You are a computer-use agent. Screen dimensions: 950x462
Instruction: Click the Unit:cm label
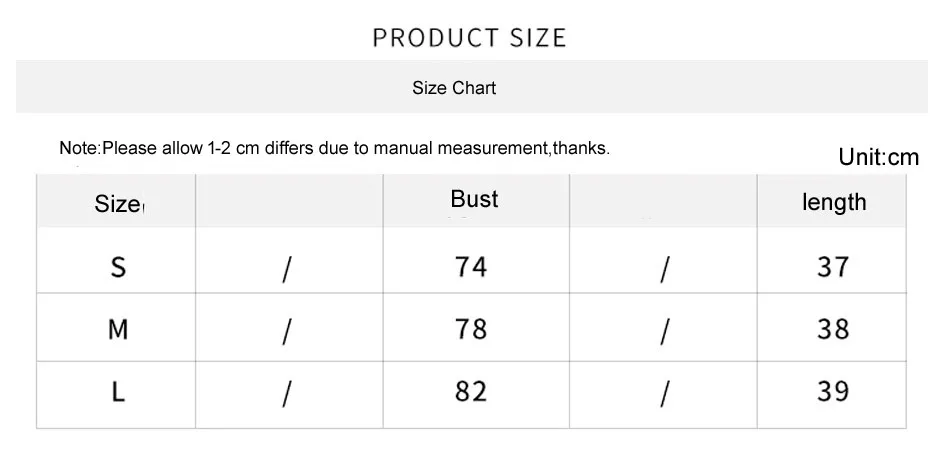pos(879,157)
